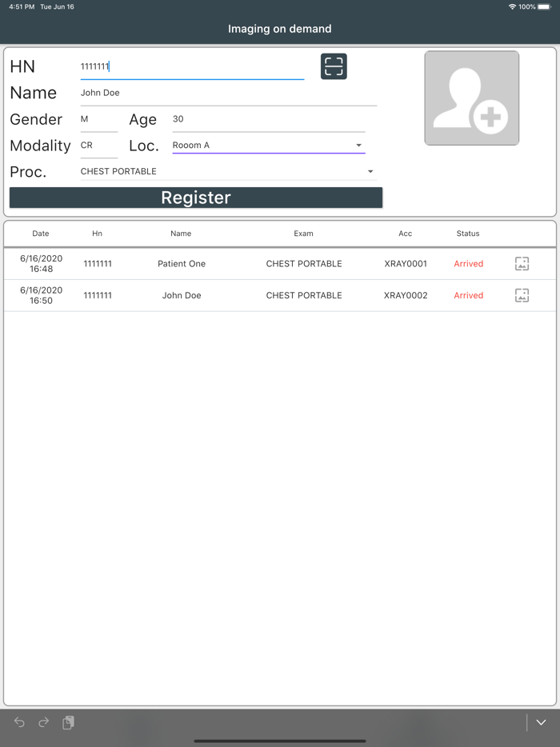
Task: Click the Name column header in table
Action: coord(181,234)
